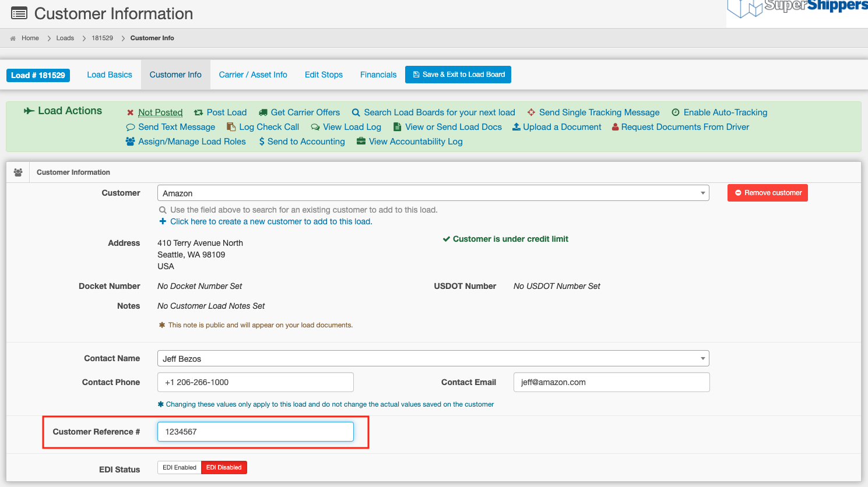
Task: Click the Enable Auto-Tracking link
Action: tap(726, 112)
